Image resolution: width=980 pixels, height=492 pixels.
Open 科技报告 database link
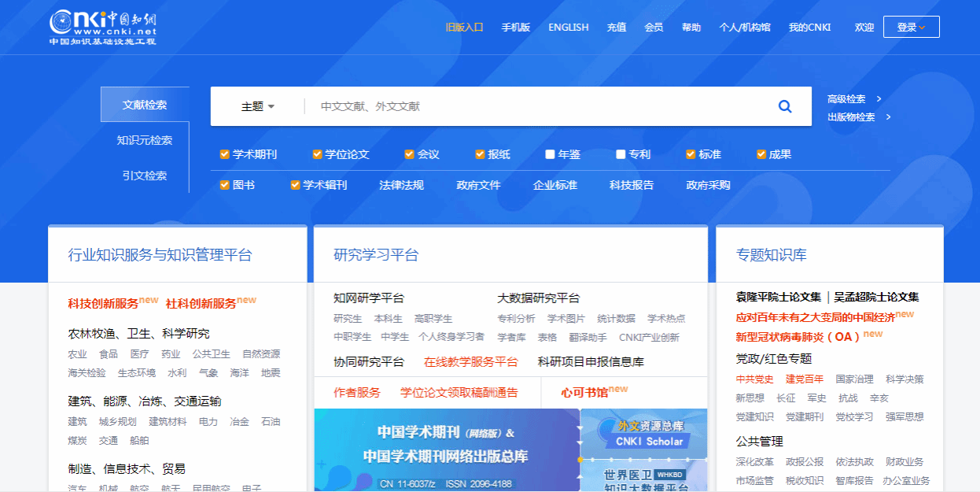(632, 185)
